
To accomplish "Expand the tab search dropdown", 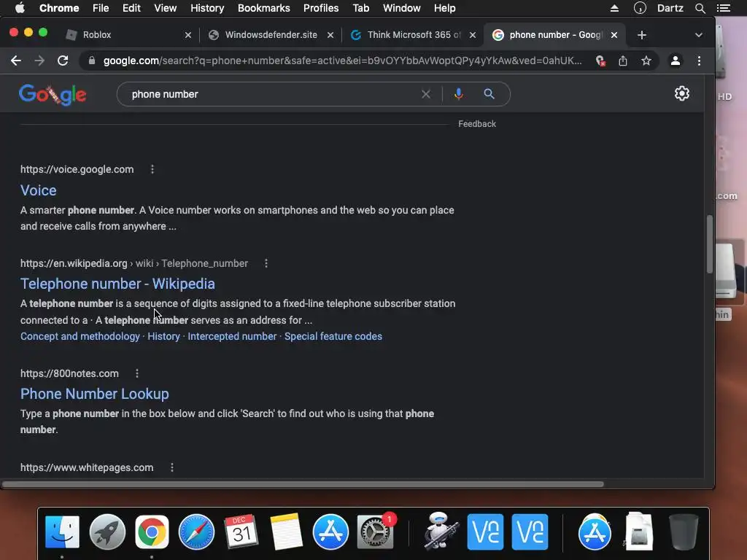I will tap(698, 35).
